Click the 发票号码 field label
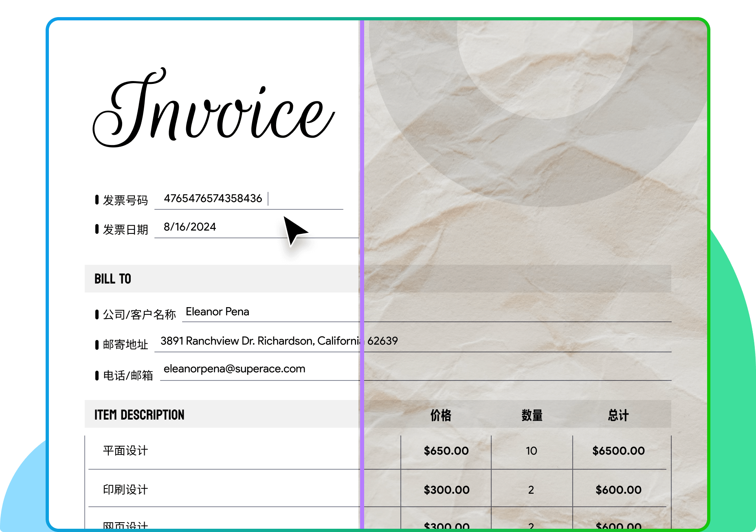The height and width of the screenshot is (532, 756). pos(125,200)
